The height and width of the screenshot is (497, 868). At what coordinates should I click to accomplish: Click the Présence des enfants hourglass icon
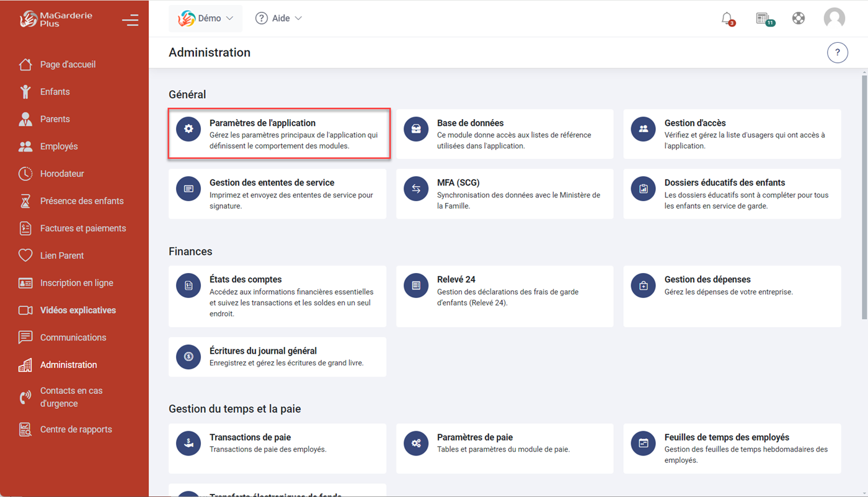coord(25,201)
